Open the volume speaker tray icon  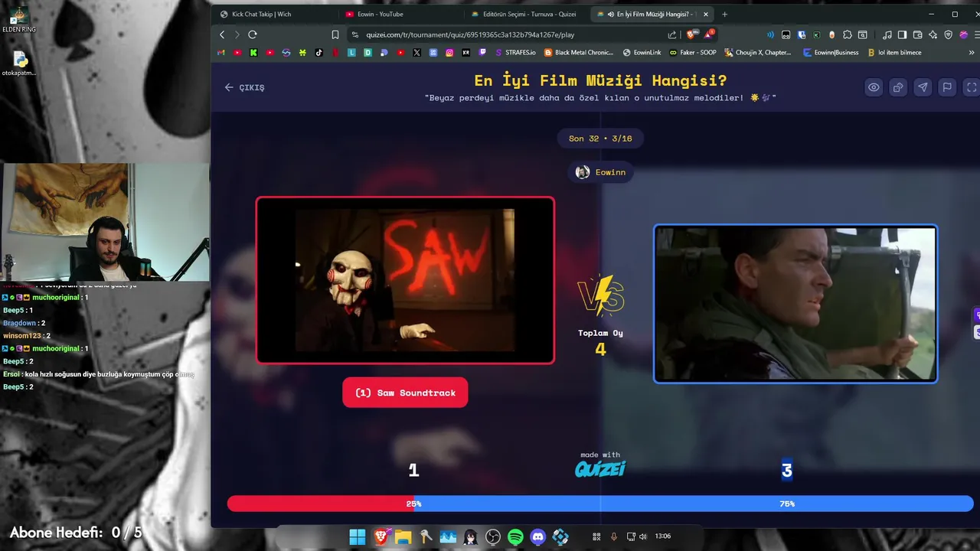642,536
